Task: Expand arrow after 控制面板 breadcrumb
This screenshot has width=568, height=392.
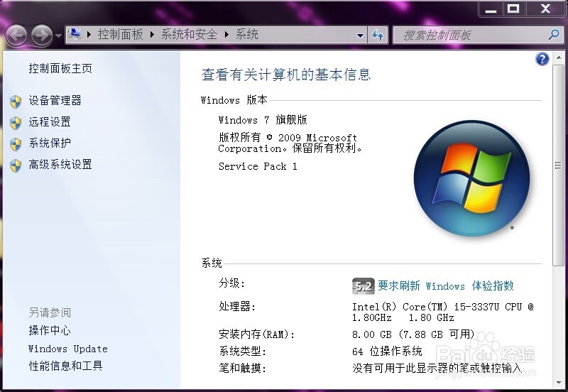Action: 152,35
